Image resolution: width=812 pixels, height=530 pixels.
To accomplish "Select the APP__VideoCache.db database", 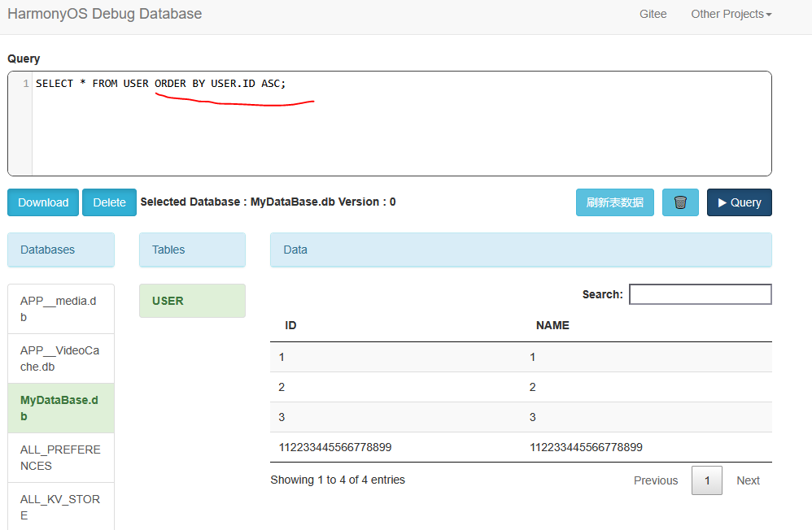I will [60, 358].
